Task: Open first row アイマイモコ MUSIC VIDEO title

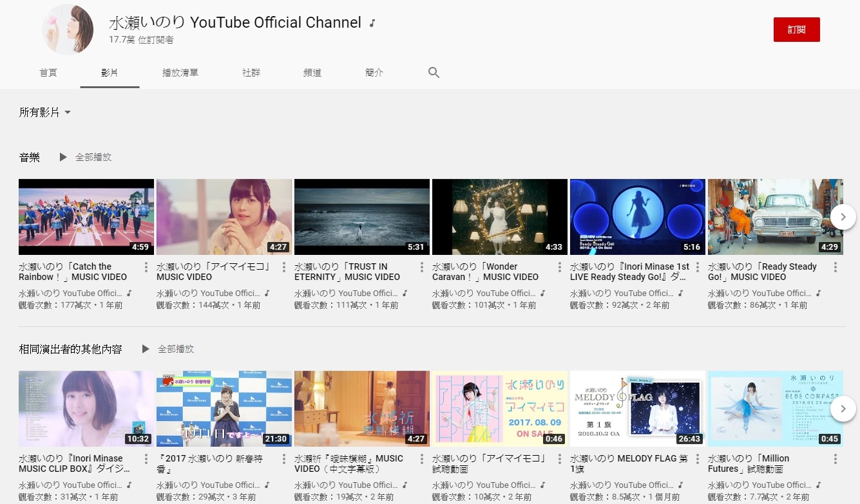Action: (214, 272)
